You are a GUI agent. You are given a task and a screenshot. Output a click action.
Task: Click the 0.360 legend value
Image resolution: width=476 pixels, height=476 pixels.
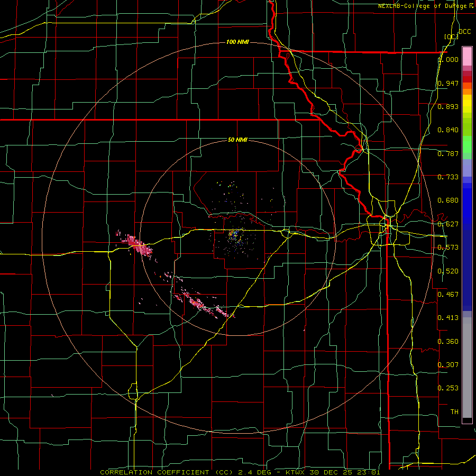448,342
